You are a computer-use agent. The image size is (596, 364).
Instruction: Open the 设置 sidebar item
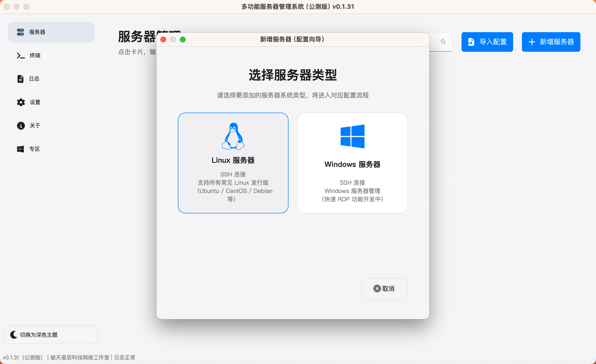[51, 102]
